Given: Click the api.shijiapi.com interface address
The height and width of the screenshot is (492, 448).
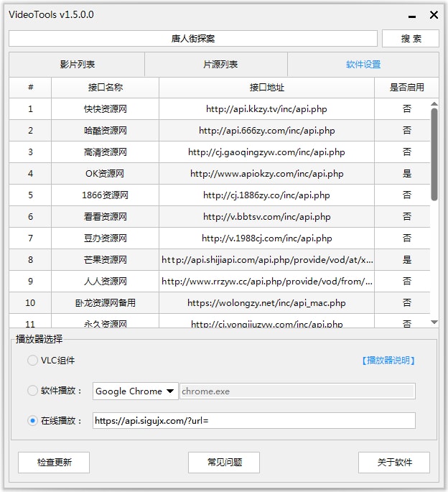Looking at the screenshot, I should coord(267,260).
